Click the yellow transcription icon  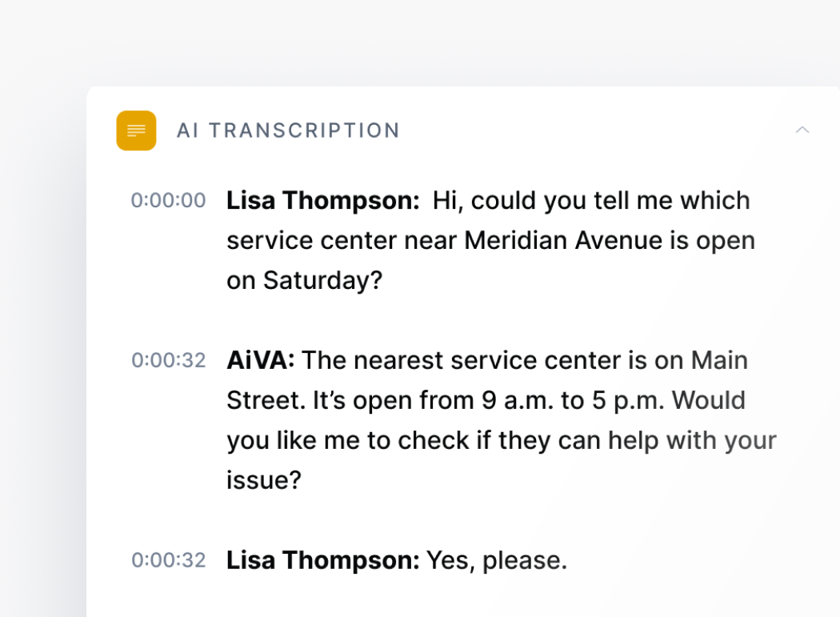click(136, 130)
